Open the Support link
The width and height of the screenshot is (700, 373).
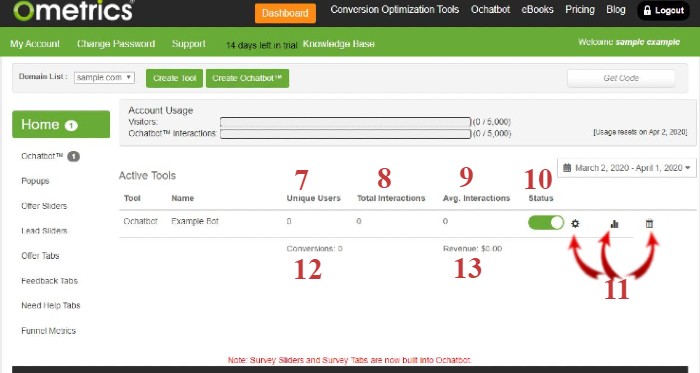pyautogui.click(x=189, y=44)
